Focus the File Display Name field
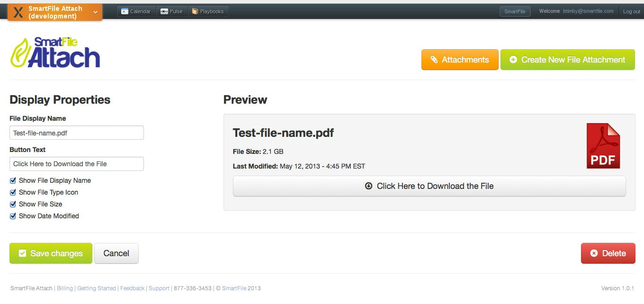This screenshot has height=304, width=644. click(77, 133)
